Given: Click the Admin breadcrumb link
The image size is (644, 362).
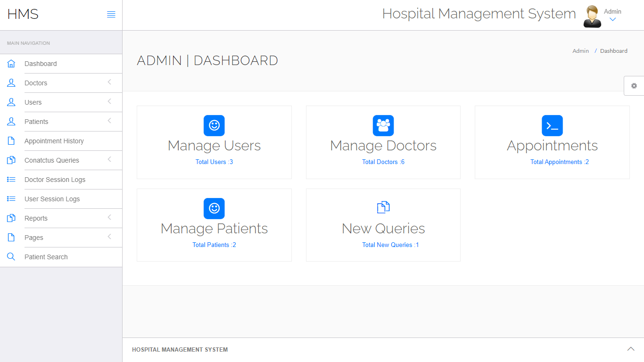Looking at the screenshot, I should point(580,51).
